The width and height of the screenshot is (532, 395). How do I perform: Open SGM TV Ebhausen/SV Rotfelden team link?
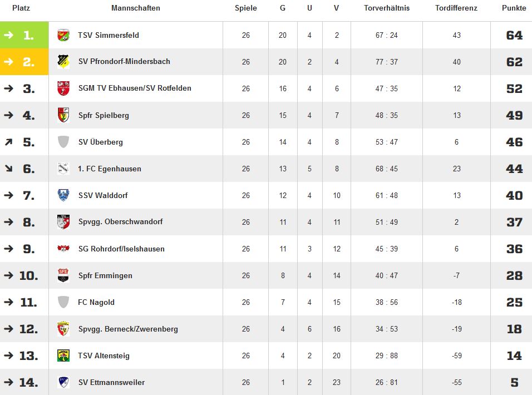[135, 88]
